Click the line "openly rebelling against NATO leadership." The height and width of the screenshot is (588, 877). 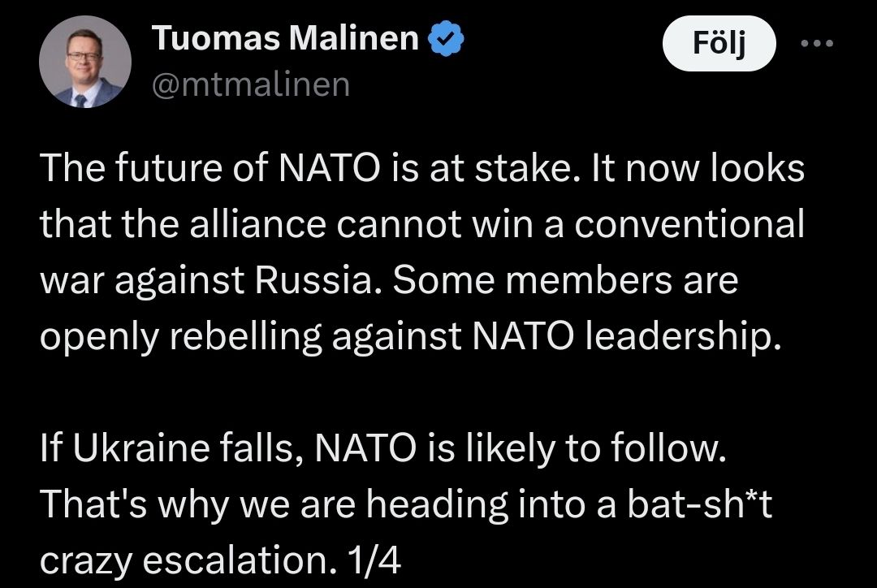(x=411, y=337)
